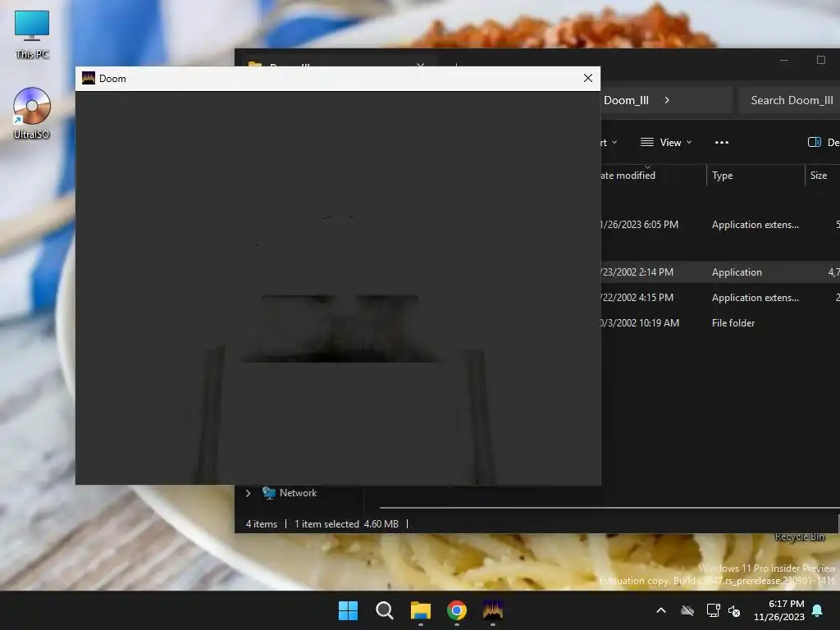Open clock and date flyout
The height and width of the screenshot is (630, 840).
[x=779, y=610]
